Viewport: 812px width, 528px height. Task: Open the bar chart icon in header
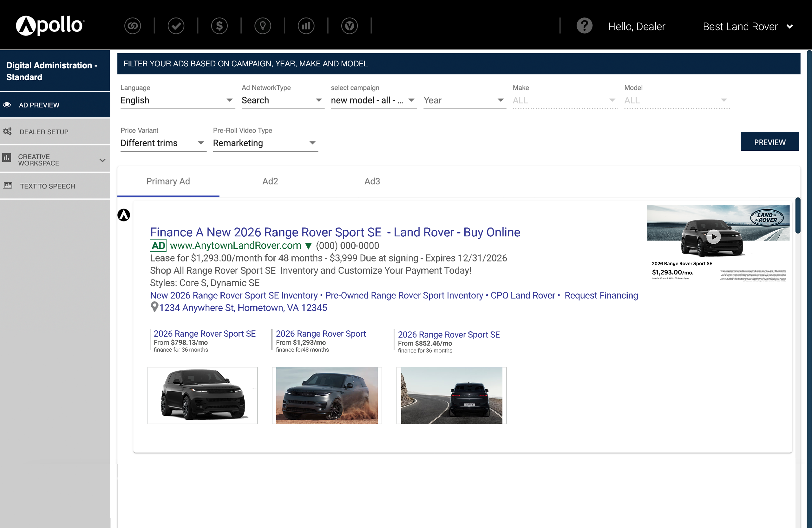306,26
